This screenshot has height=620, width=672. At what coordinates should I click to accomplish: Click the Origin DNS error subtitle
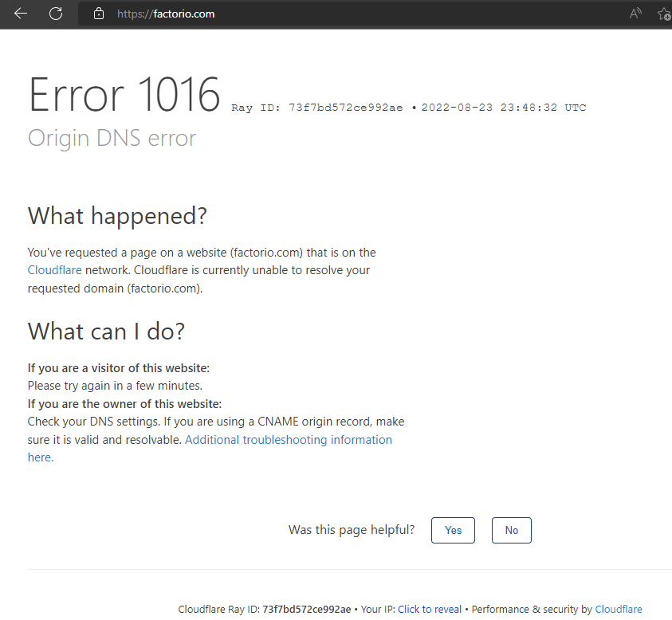pyautogui.click(x=112, y=139)
